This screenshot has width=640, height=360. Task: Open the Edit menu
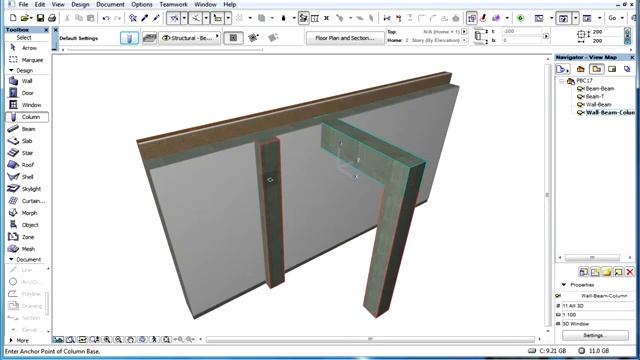click(x=40, y=4)
